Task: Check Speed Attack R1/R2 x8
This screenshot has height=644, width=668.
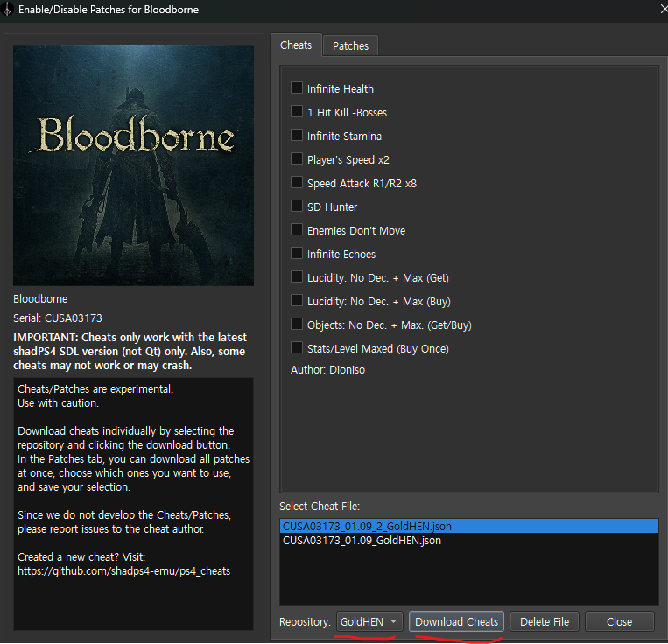Action: click(x=297, y=182)
